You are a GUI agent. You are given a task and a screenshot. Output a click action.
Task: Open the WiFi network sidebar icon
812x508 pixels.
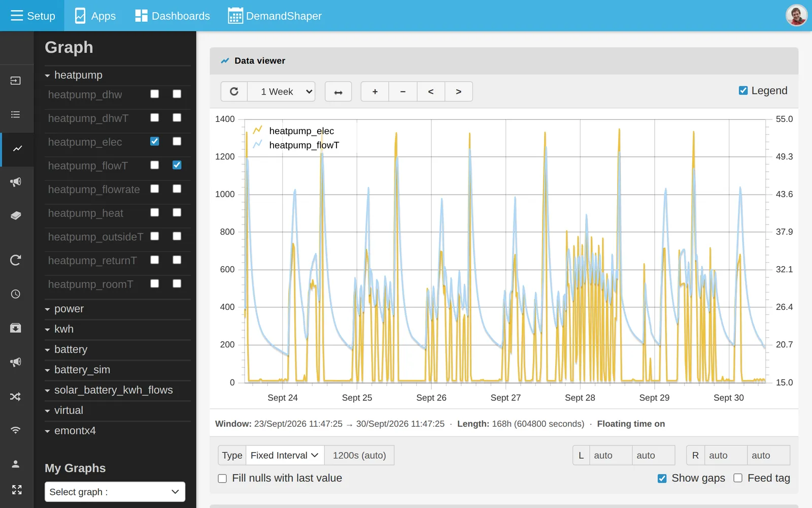pos(16,430)
